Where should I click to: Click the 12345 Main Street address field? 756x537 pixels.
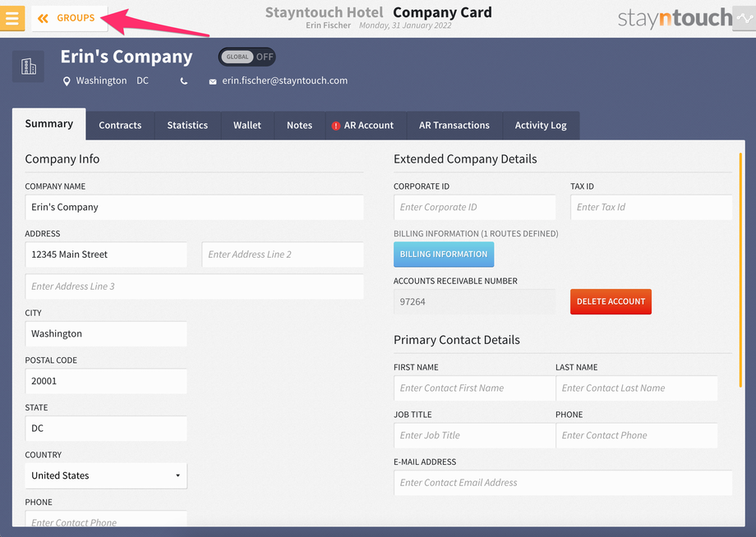point(106,255)
